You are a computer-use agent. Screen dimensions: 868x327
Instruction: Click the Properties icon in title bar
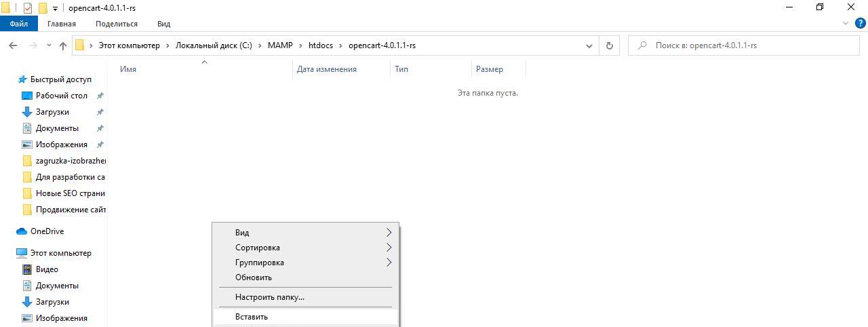(28, 8)
